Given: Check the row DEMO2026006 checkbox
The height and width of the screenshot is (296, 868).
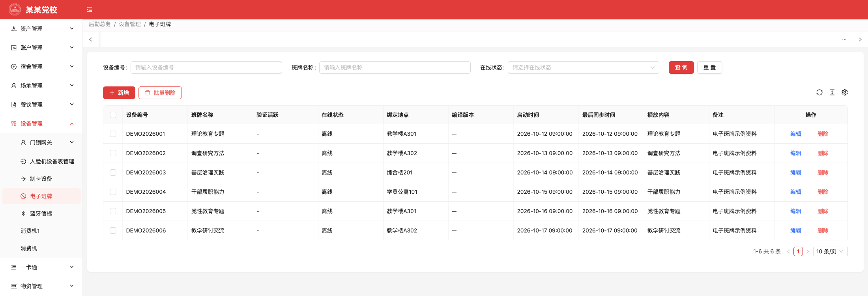Looking at the screenshot, I should point(113,230).
